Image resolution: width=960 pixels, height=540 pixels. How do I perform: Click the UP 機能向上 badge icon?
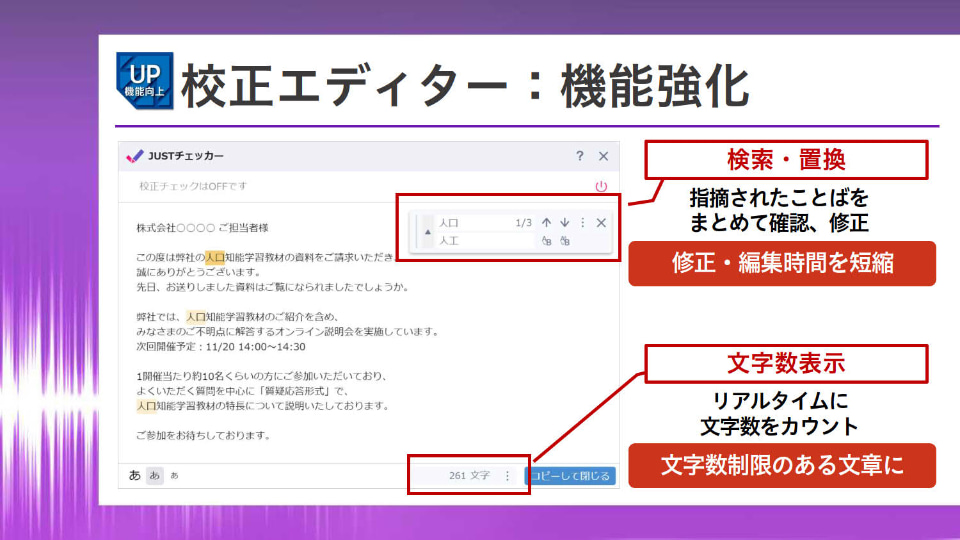pos(144,81)
